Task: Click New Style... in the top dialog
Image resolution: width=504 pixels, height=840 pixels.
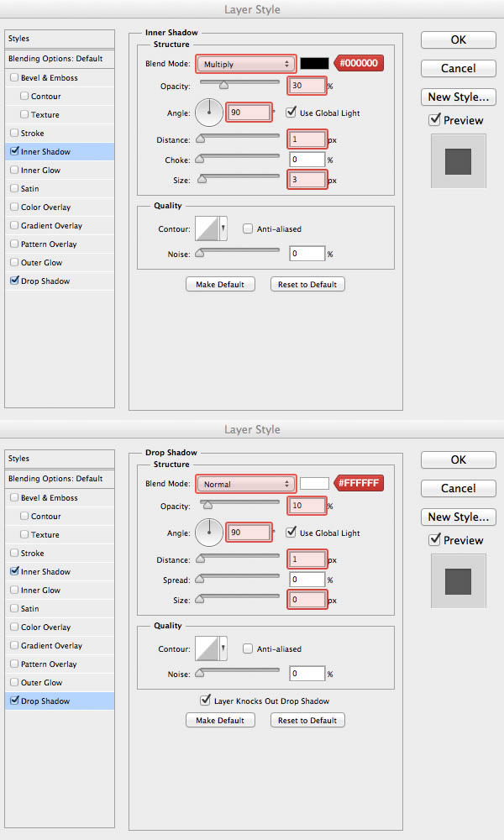Action: (458, 97)
